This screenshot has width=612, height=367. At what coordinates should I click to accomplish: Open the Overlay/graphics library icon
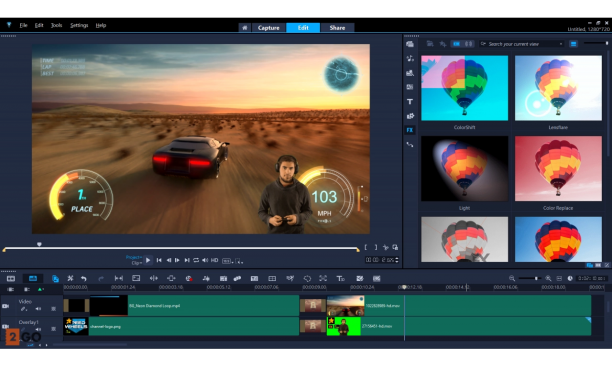[x=410, y=116]
